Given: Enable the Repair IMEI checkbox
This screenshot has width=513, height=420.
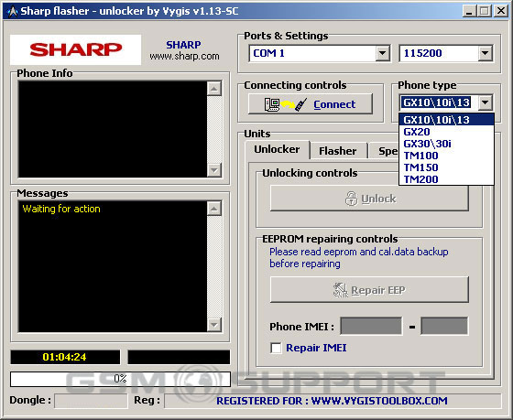Looking at the screenshot, I should [276, 348].
